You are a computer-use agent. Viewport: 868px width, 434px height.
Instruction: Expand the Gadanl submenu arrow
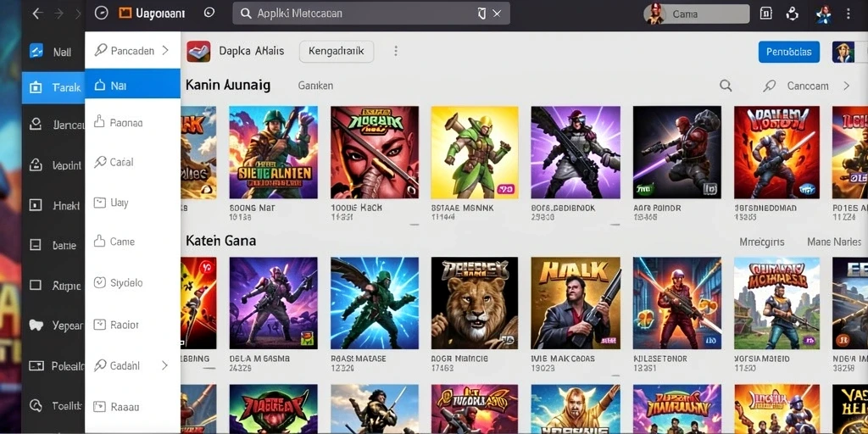tap(164, 365)
